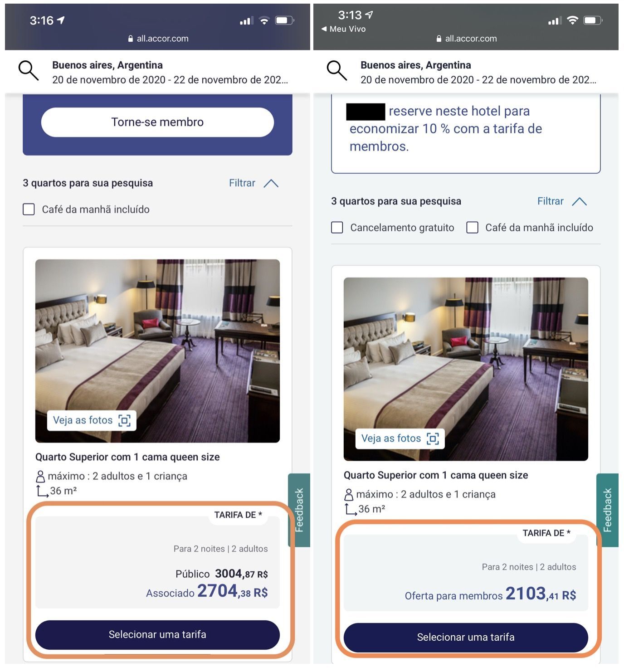Click 'Selecionar uma tarifa' showing 2103,41 R$
The image size is (624, 672).
click(x=466, y=638)
